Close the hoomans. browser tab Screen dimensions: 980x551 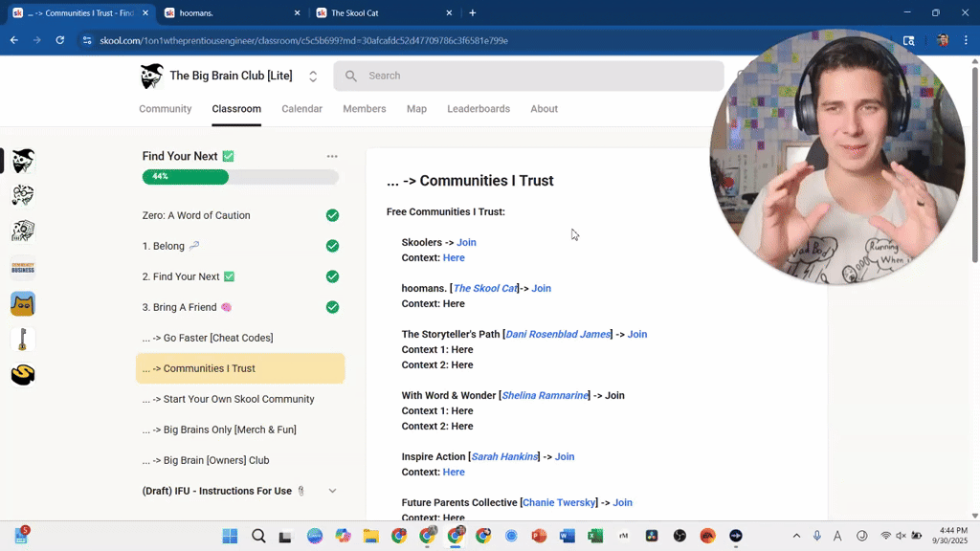[x=297, y=12]
